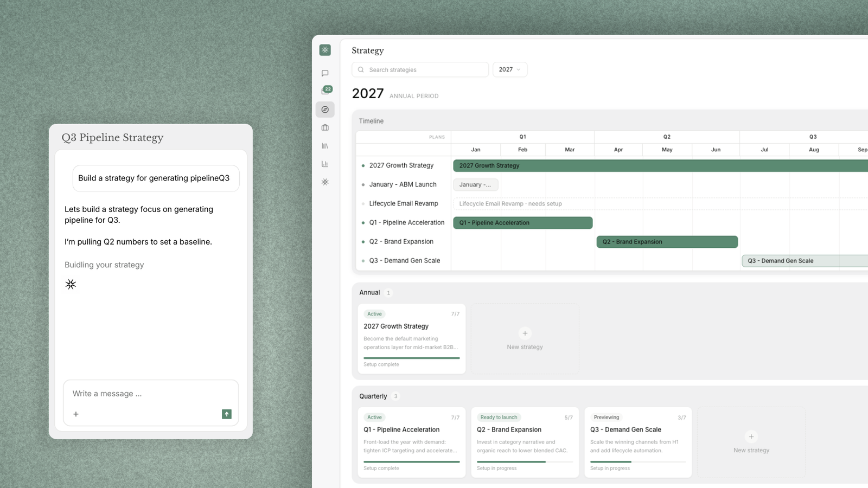Click the green app logo in sidebar

(325, 50)
